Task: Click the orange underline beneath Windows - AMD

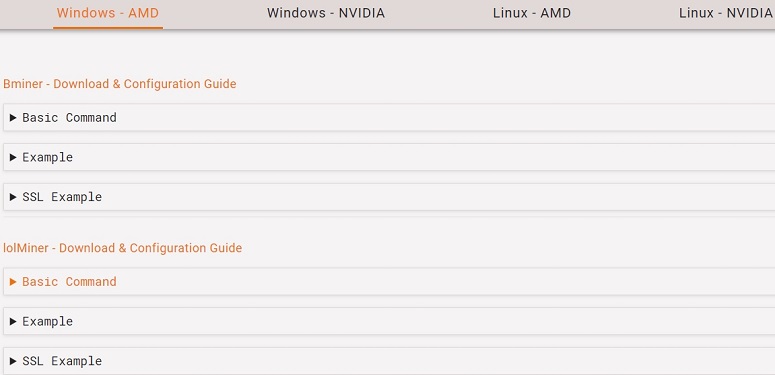Action: tap(108, 28)
